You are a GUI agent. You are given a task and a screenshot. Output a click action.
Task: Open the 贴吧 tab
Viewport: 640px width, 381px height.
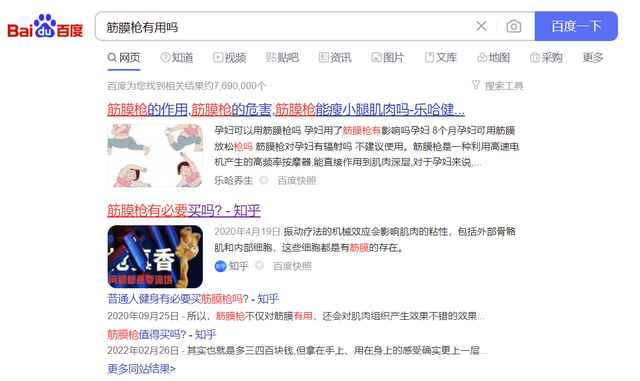[282, 58]
